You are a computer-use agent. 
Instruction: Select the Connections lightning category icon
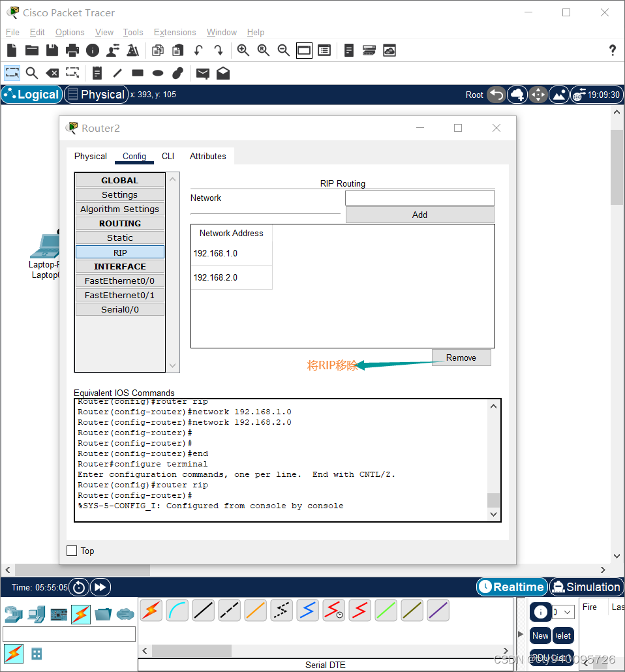tap(81, 614)
